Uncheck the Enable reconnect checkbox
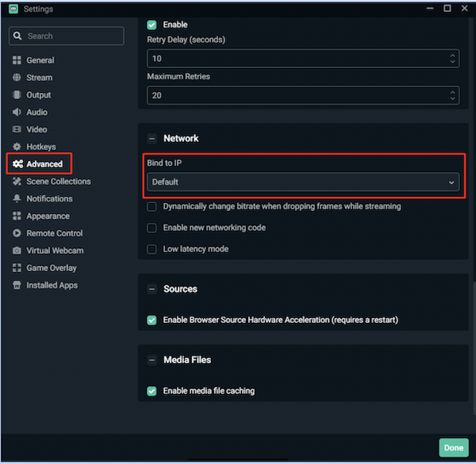Viewport: 476px width, 464px height. pos(152,25)
